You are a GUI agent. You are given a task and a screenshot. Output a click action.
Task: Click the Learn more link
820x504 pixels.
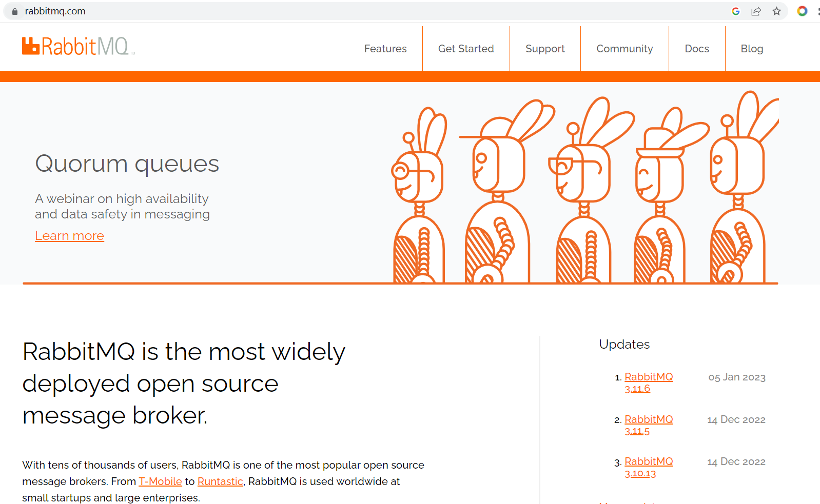tap(69, 236)
